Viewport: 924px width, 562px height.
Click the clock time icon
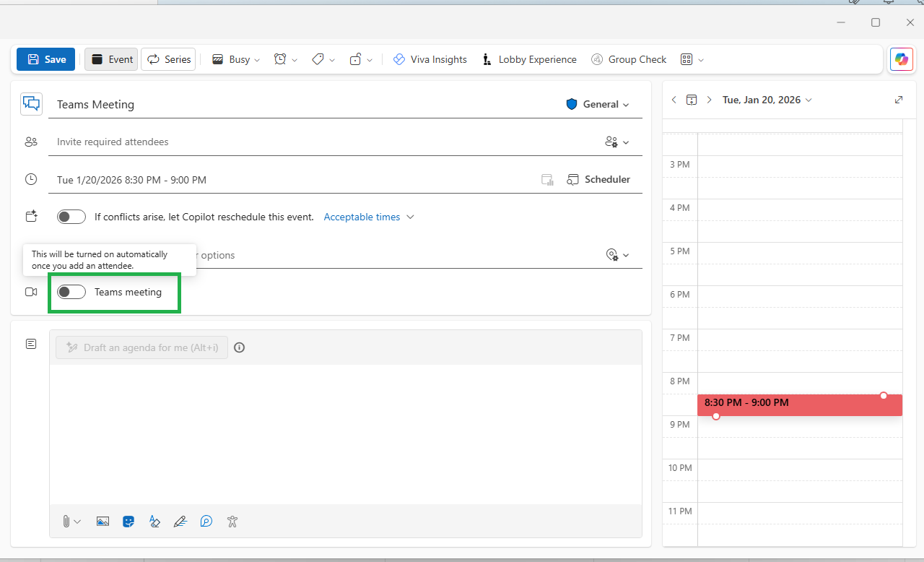coord(31,179)
